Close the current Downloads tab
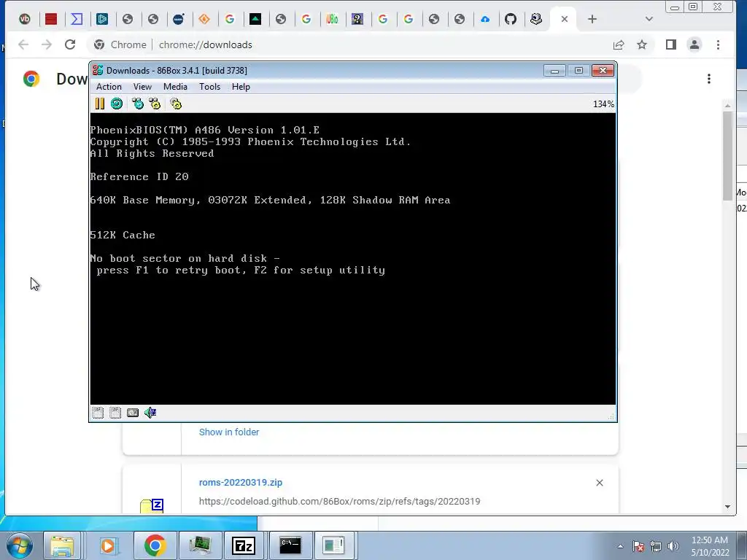The height and width of the screenshot is (560, 747). click(x=565, y=19)
